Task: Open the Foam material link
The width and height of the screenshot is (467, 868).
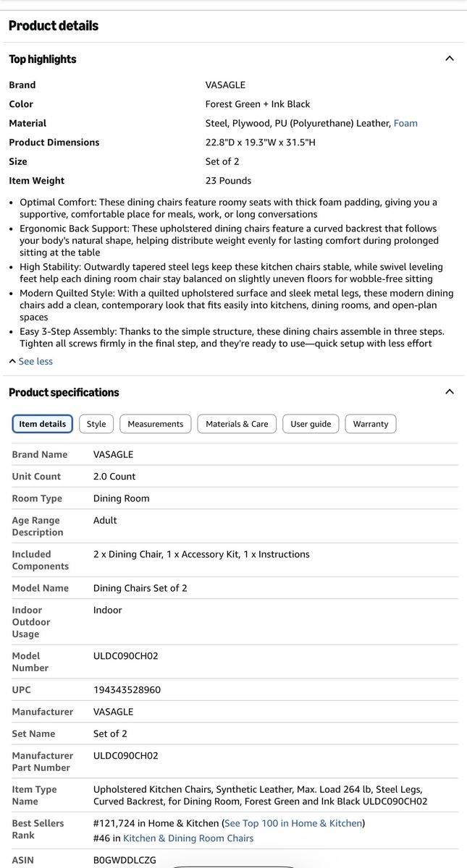Action: 405,123
